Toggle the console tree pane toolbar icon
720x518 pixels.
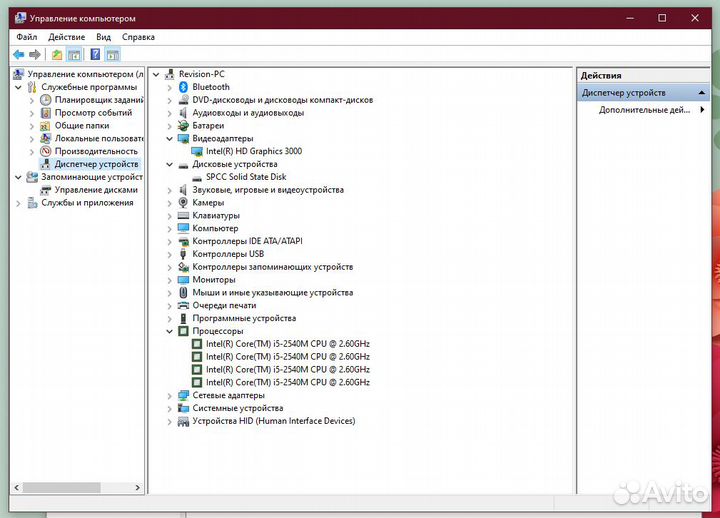click(x=74, y=55)
